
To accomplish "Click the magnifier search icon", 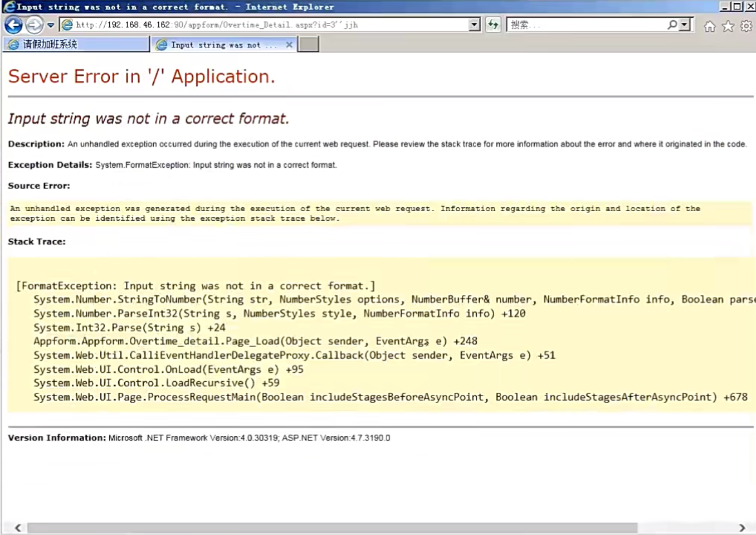I will 672,25.
